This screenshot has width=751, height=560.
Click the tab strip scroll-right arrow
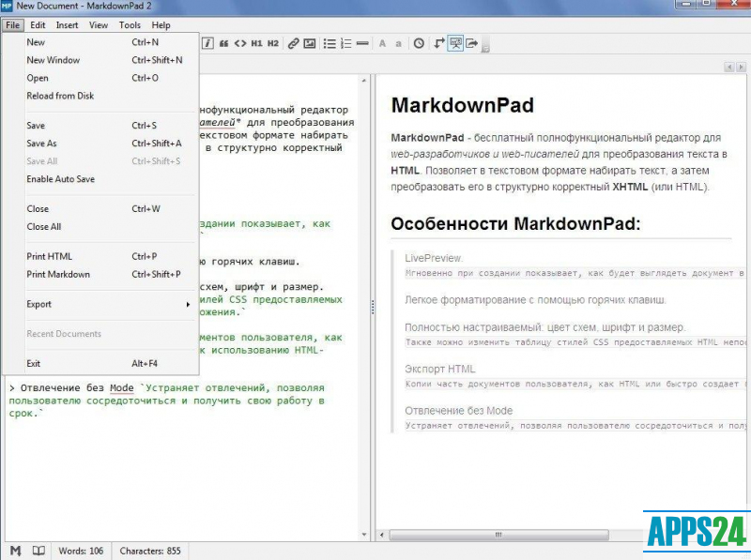click(x=741, y=67)
